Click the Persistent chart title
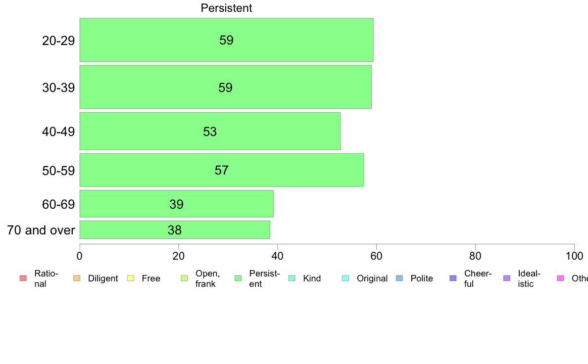The image size is (588, 364). coord(227,8)
